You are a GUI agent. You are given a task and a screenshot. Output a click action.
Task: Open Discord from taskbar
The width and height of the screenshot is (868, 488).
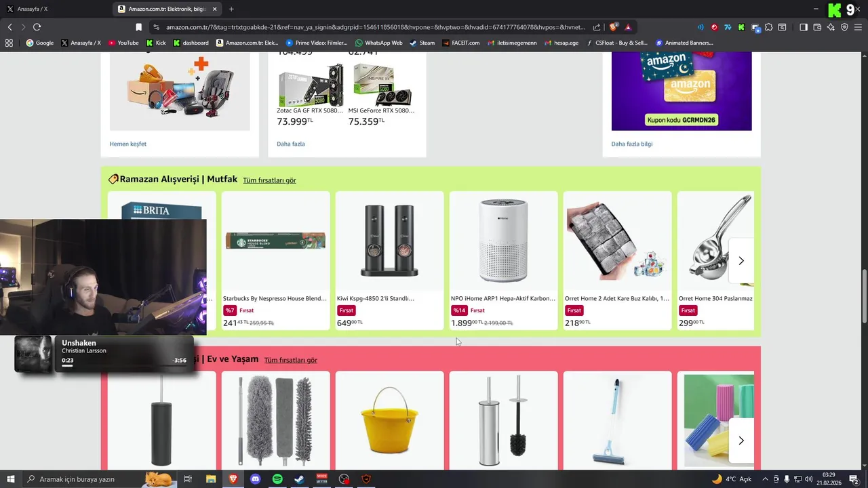(256, 479)
